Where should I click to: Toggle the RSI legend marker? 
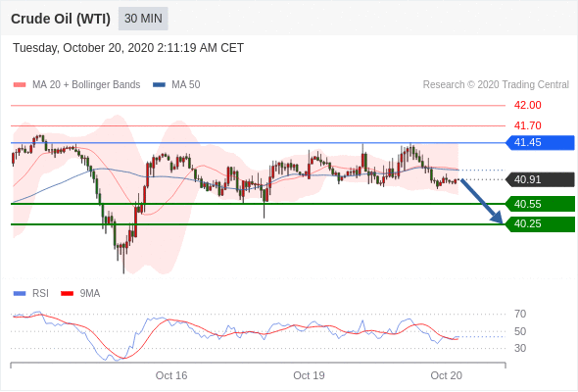click(x=20, y=294)
